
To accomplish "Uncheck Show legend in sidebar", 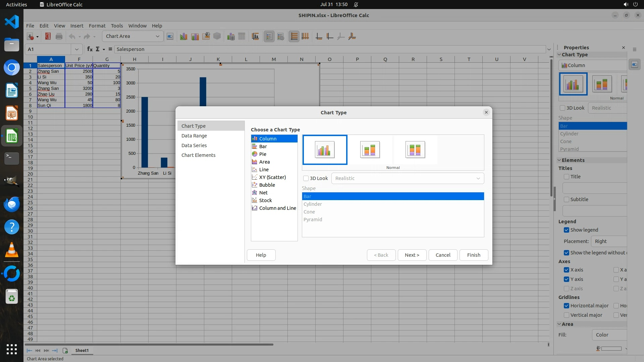I will click(x=567, y=230).
